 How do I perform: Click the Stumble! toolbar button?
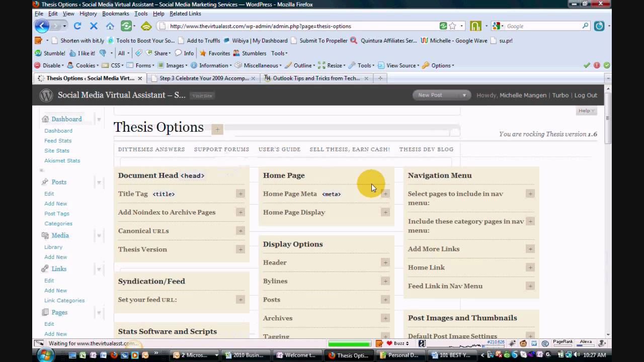[x=50, y=53]
